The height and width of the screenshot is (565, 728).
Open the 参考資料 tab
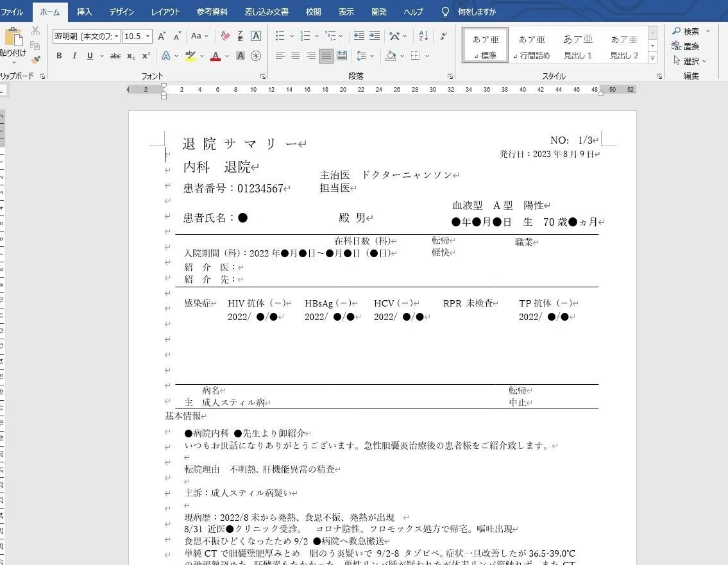tap(212, 12)
